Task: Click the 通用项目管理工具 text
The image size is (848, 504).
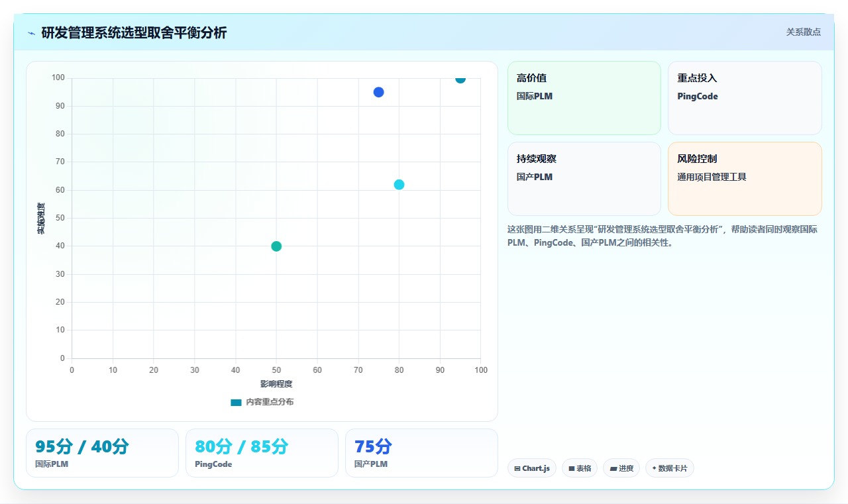Action: [x=712, y=177]
